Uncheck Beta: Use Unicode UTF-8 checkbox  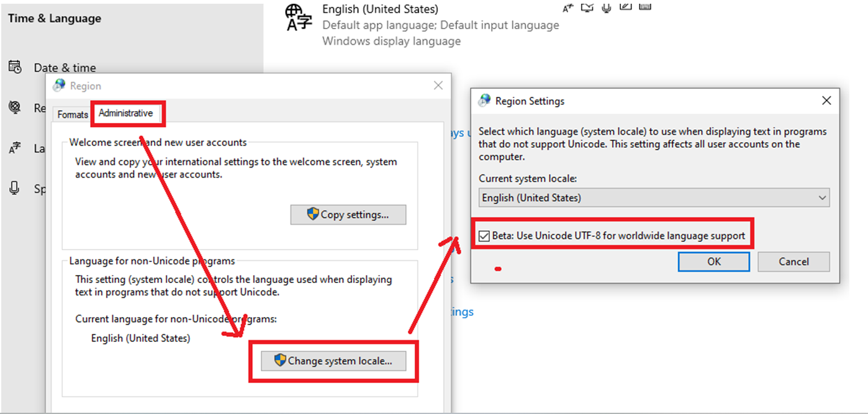tap(484, 236)
